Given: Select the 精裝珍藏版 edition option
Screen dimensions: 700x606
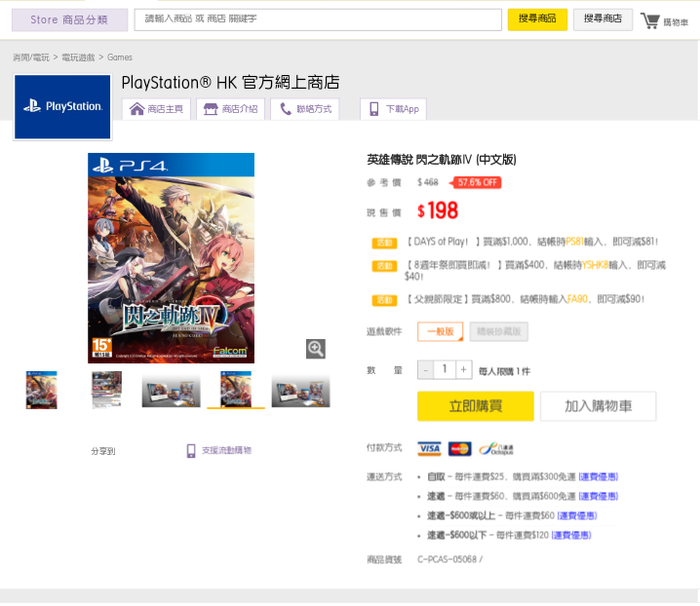Looking at the screenshot, I should [x=497, y=332].
